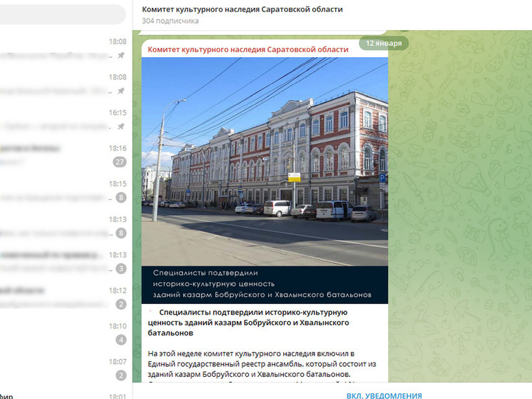
Task: Open channel info from the header title
Action: tap(242, 9)
